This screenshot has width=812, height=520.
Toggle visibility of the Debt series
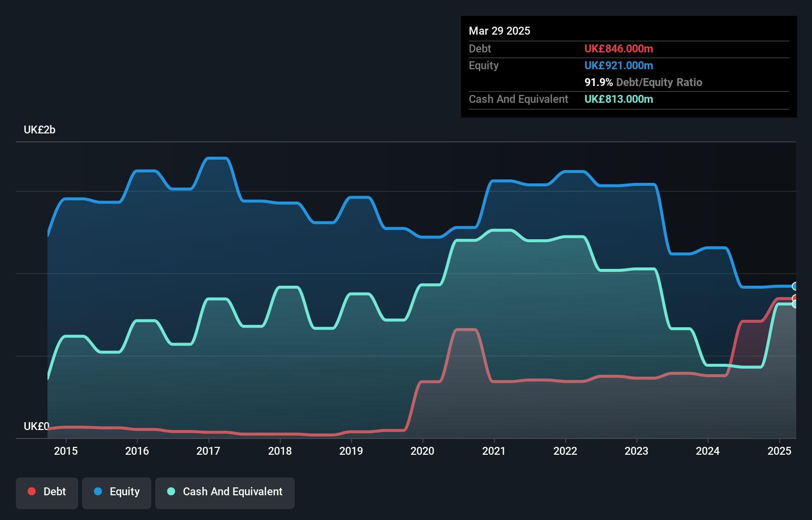[x=47, y=492]
